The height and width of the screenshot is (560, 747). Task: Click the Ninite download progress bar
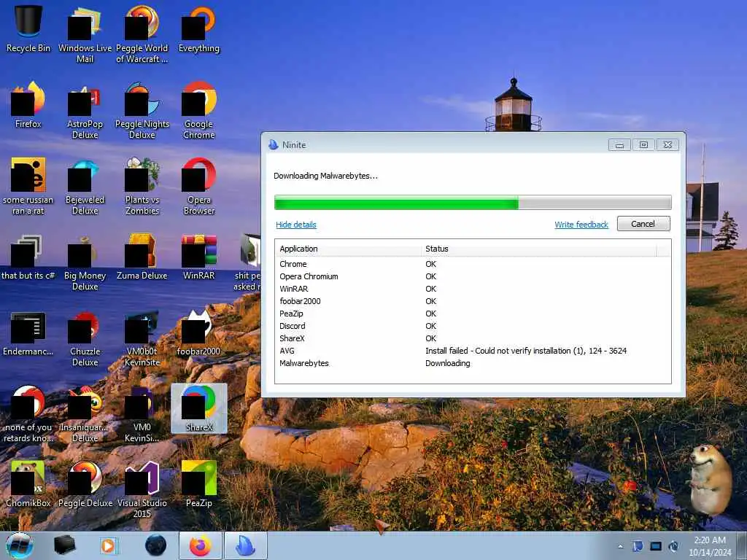473,203
